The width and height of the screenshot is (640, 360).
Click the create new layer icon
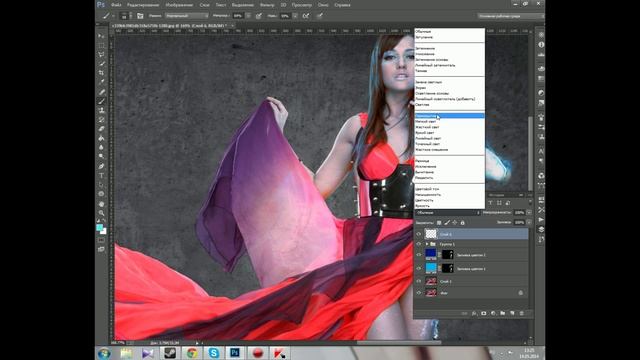(x=512, y=313)
